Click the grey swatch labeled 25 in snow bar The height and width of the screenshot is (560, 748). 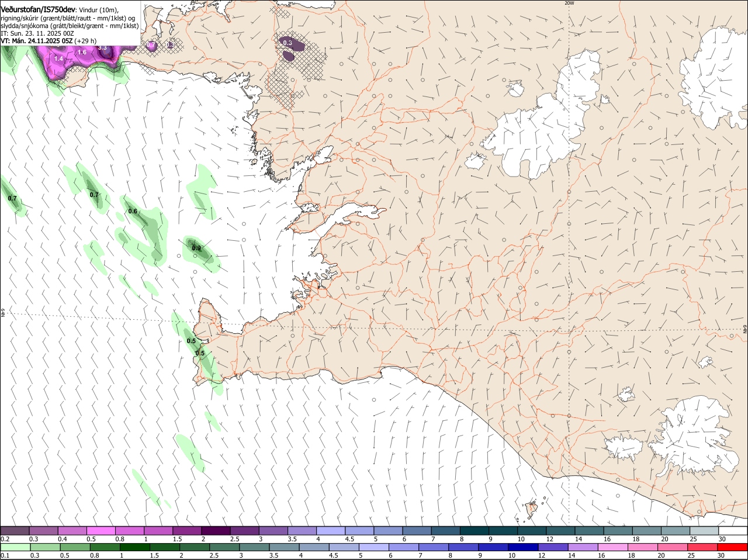point(705,531)
